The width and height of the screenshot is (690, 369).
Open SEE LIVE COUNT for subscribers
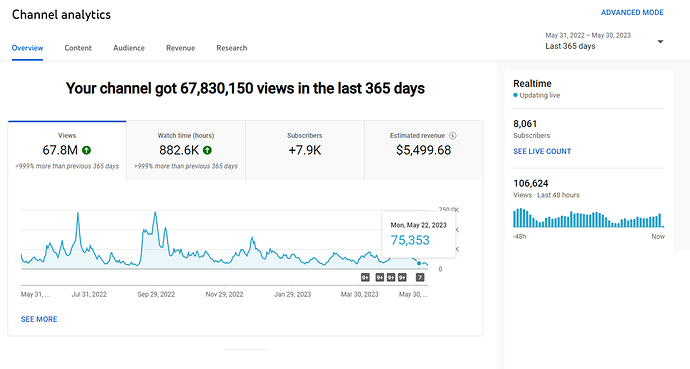click(x=542, y=151)
